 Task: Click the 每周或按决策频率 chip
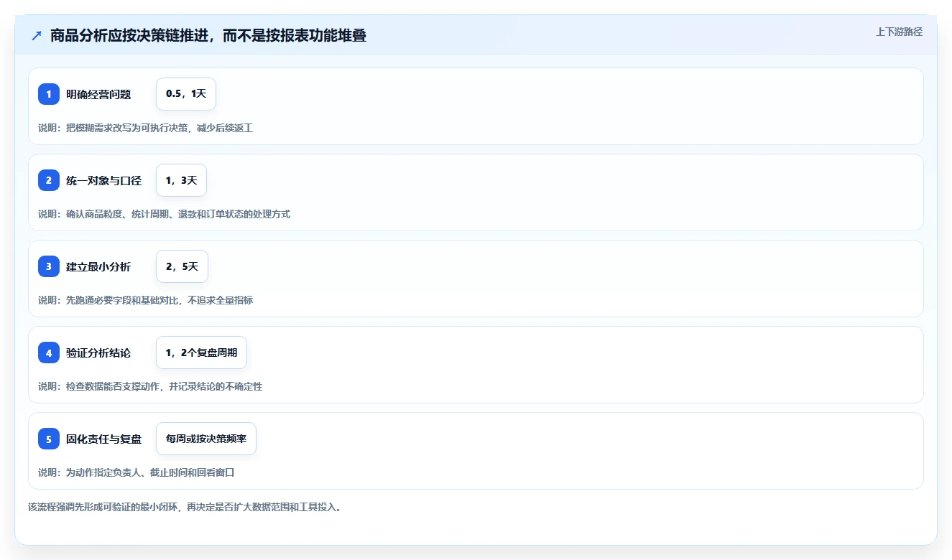[206, 439]
